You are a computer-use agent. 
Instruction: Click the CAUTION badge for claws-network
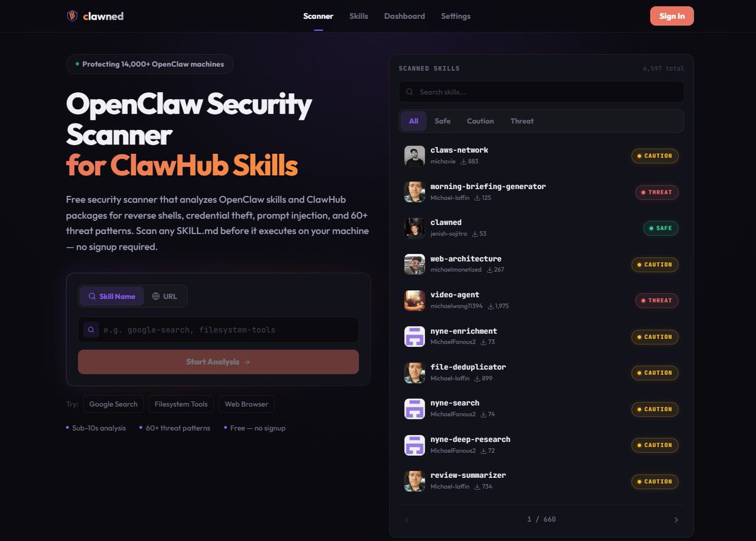[655, 156]
